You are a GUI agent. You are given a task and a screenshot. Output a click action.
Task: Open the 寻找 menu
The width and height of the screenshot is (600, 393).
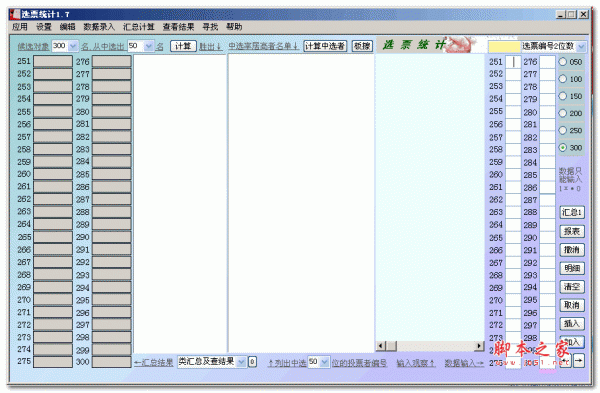click(x=210, y=27)
